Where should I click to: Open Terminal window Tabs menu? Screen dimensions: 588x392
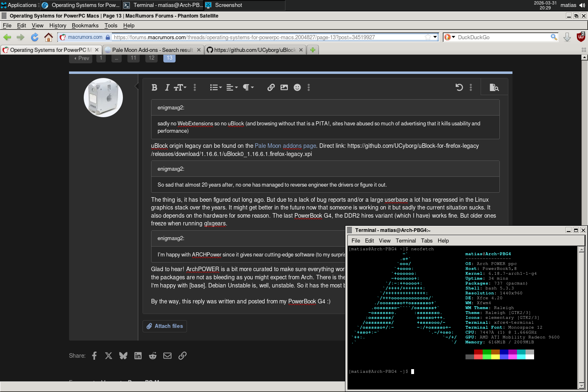[x=427, y=241]
